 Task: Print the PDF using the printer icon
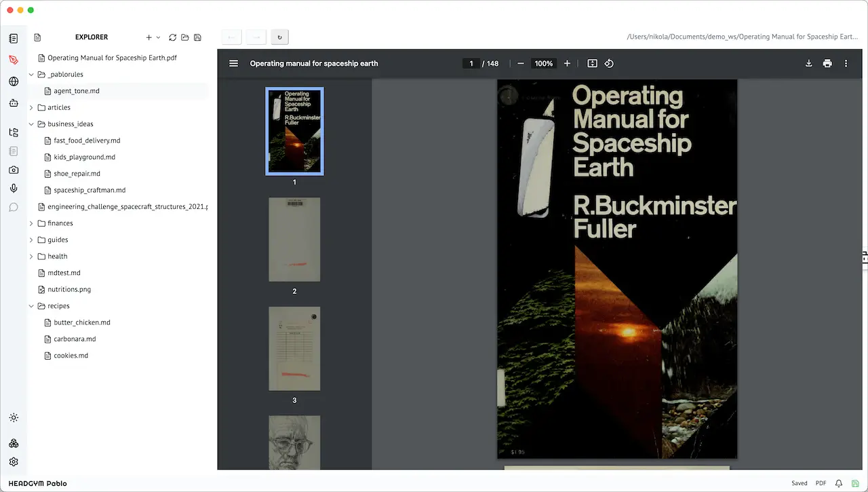pyautogui.click(x=827, y=63)
